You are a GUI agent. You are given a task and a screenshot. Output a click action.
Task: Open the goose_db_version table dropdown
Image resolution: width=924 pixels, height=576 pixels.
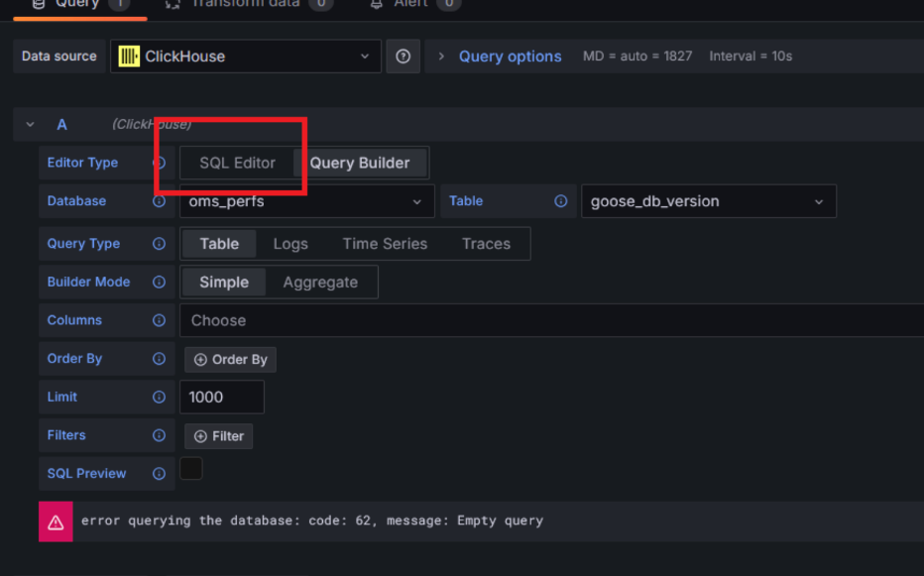point(708,201)
